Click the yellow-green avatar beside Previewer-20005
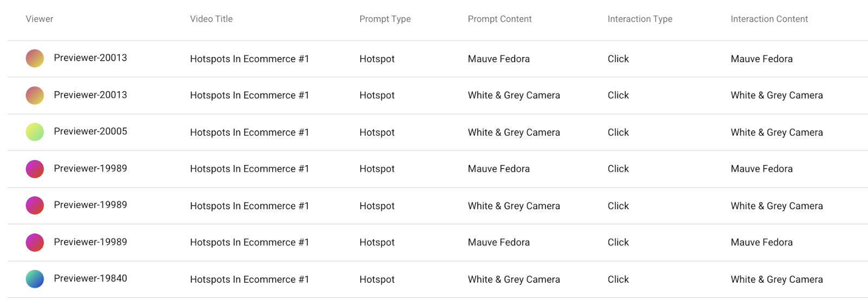868x301 pixels. click(35, 132)
